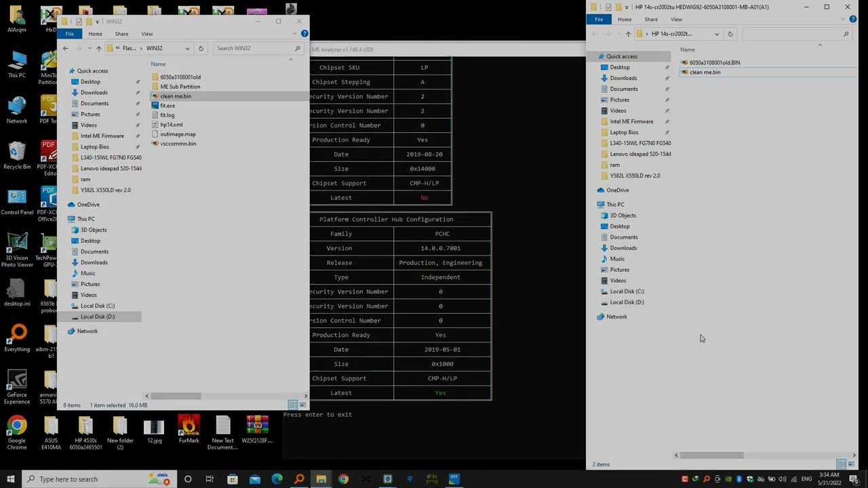Screen dimensions: 868x488
Task: Open File menu in WIN32 window
Action: (x=70, y=33)
